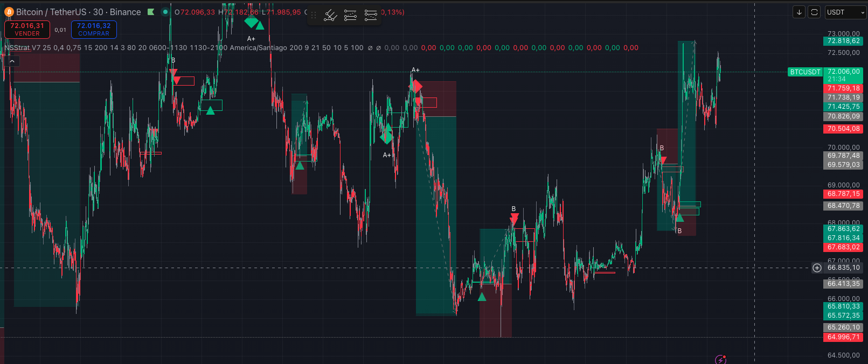Click the green flag icon beside Binance

point(151,12)
